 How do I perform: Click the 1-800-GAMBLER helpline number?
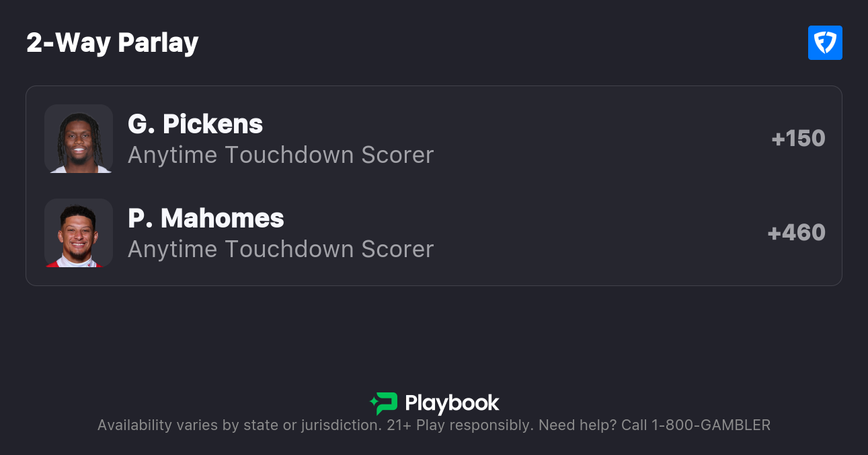pos(711,425)
